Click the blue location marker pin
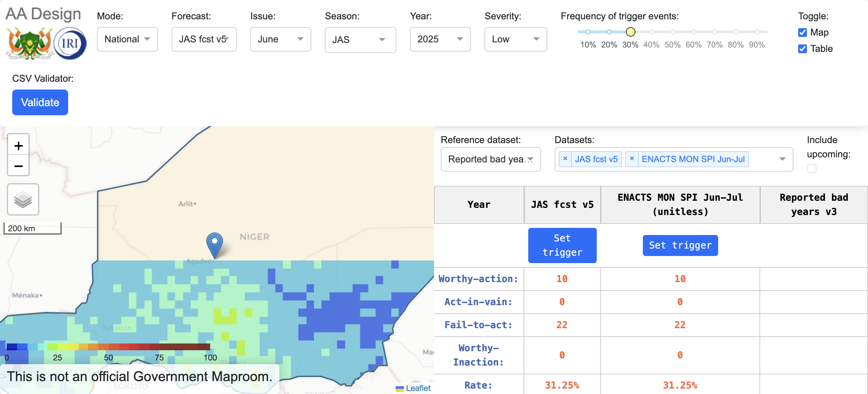Viewport: 868px width, 394px height. pos(215,244)
